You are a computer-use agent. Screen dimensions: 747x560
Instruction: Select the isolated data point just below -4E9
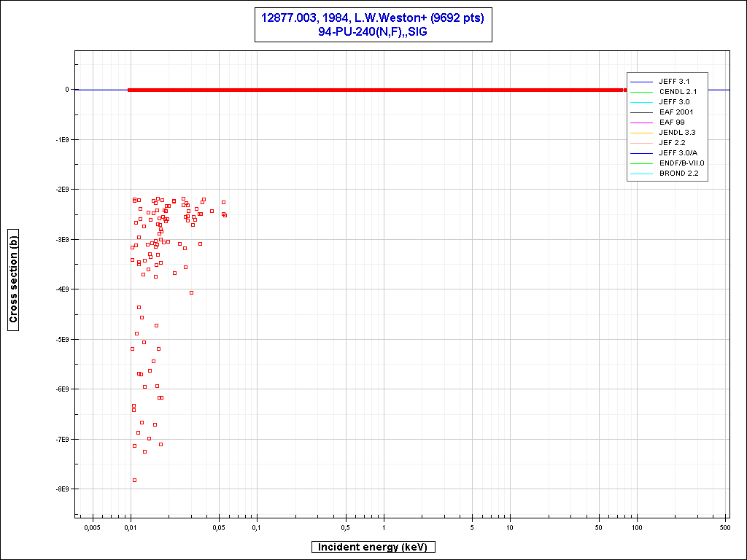click(x=191, y=292)
